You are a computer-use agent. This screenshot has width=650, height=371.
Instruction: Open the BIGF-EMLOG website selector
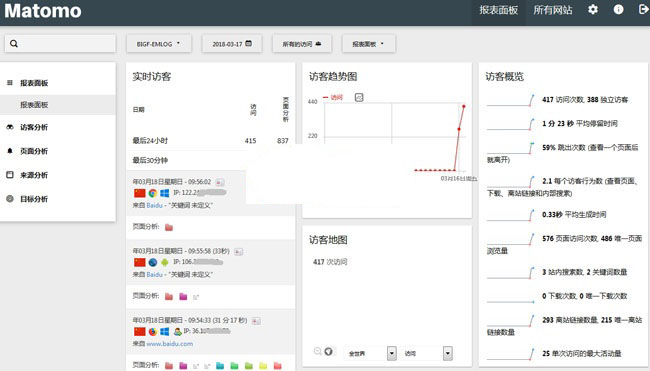coord(159,44)
